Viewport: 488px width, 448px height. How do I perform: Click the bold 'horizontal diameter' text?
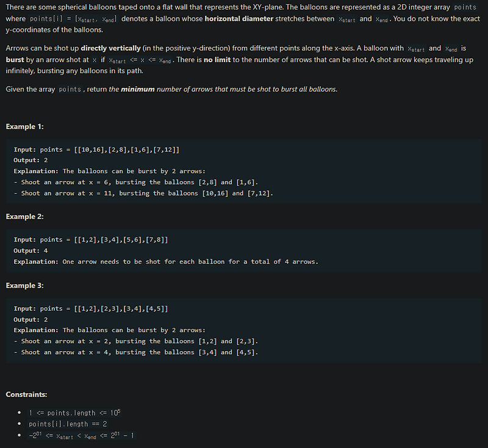[x=239, y=19]
